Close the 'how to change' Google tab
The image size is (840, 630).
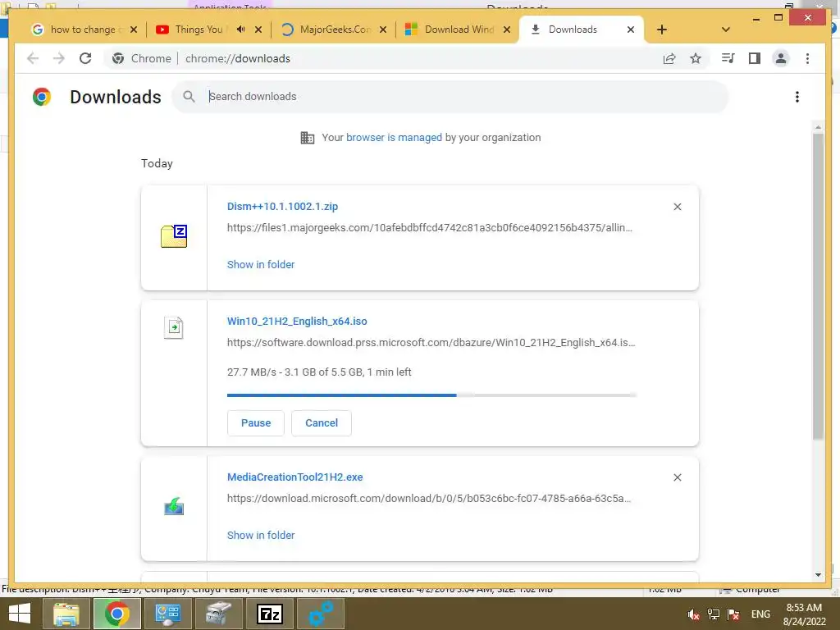134,30
